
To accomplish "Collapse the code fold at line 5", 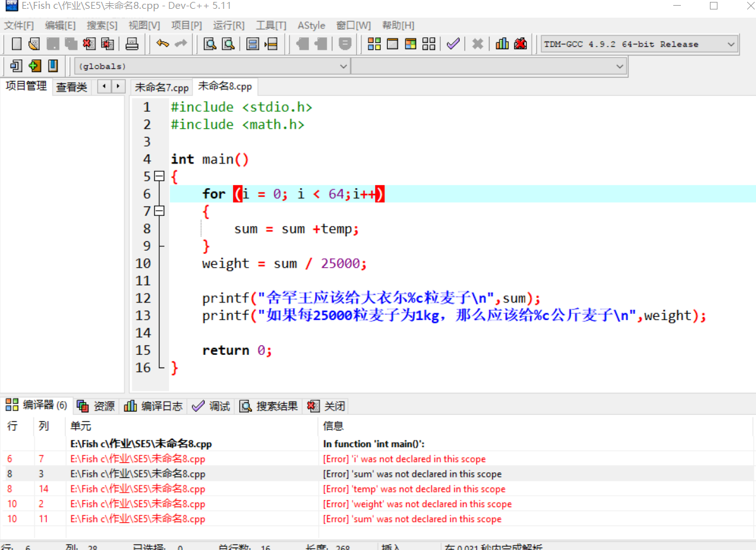I will tap(159, 176).
